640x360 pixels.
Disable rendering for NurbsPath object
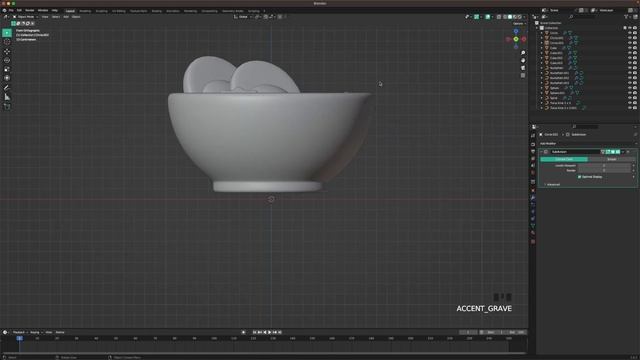[635, 68]
